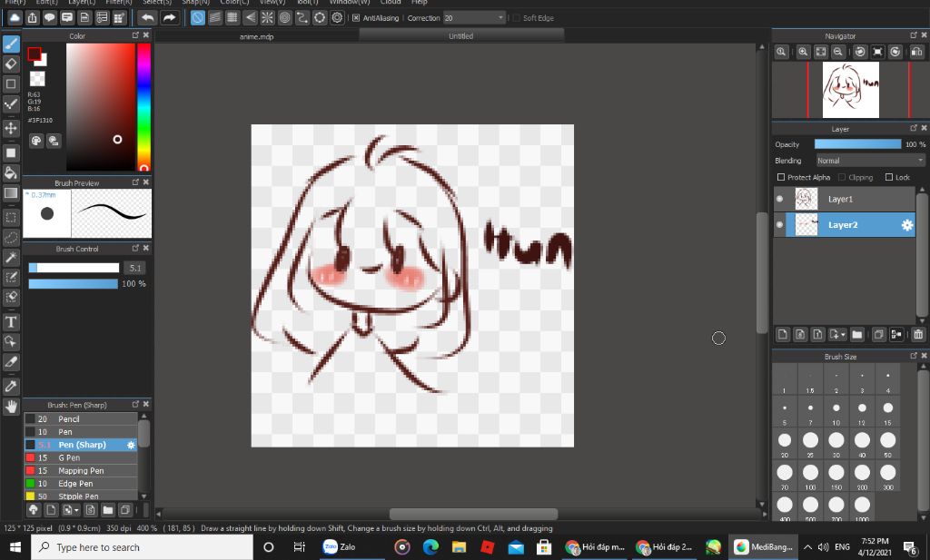Zoom out the Navigator view
Image resolution: width=930 pixels, height=560 pixels.
(x=837, y=52)
